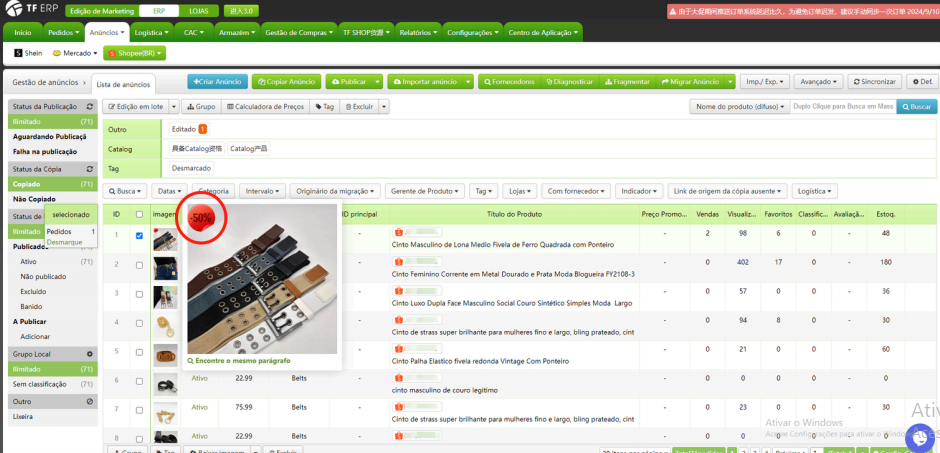Screen dimensions: 940x453
Task: Click the Criar Anúncio button
Action: point(216,81)
